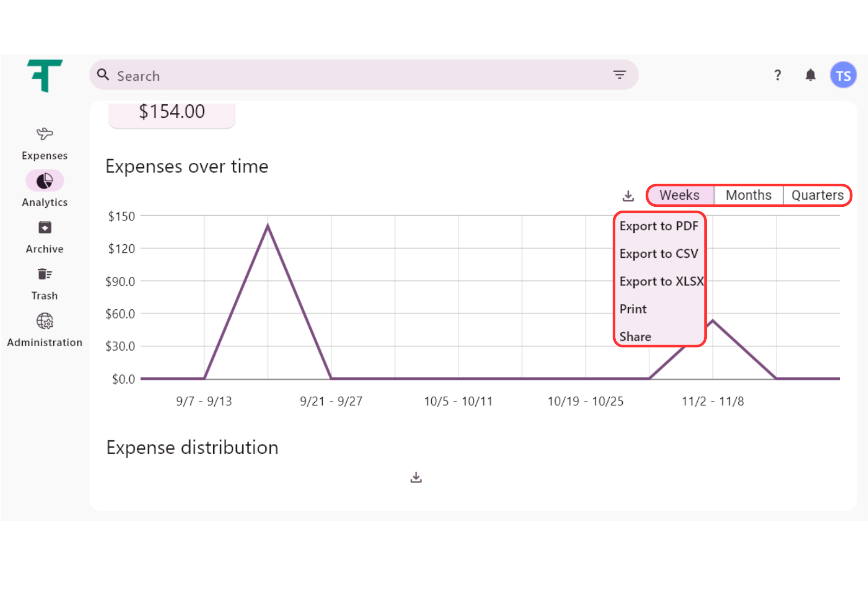Switch chart grouping to Quarters
The width and height of the screenshot is (868, 597).
point(817,195)
